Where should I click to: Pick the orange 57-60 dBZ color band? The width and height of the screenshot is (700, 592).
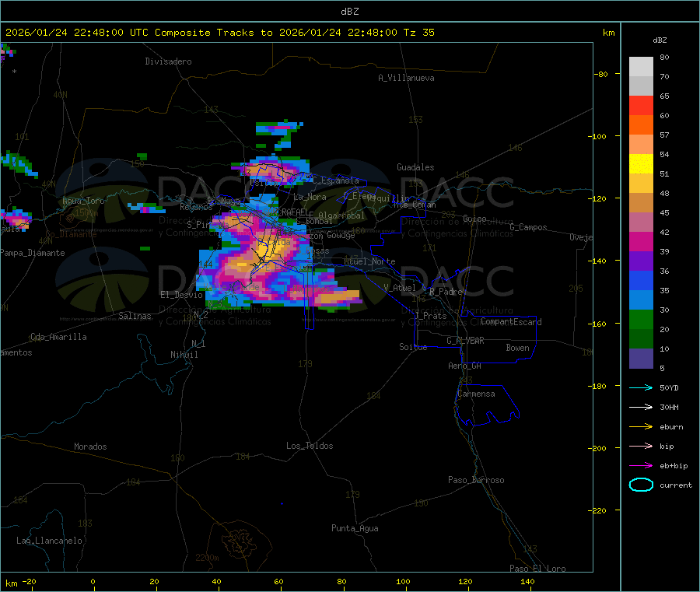[641, 125]
